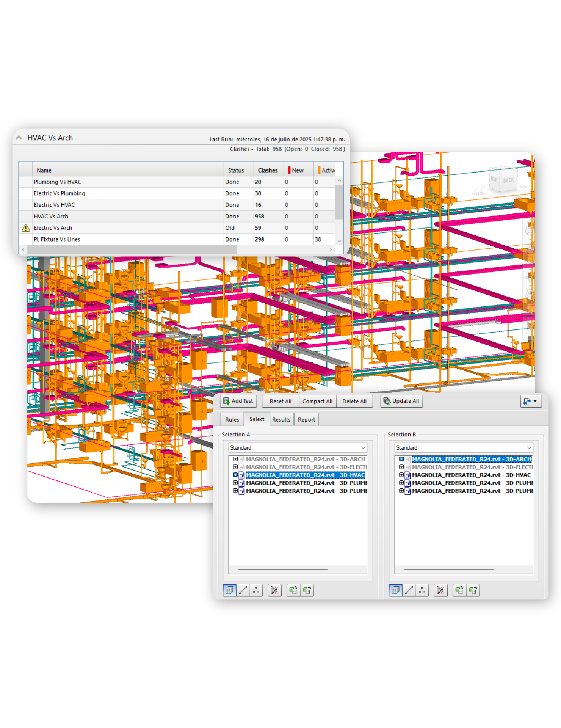Click the Update All button
Image resolution: width=561 pixels, height=728 pixels.
pos(401,401)
